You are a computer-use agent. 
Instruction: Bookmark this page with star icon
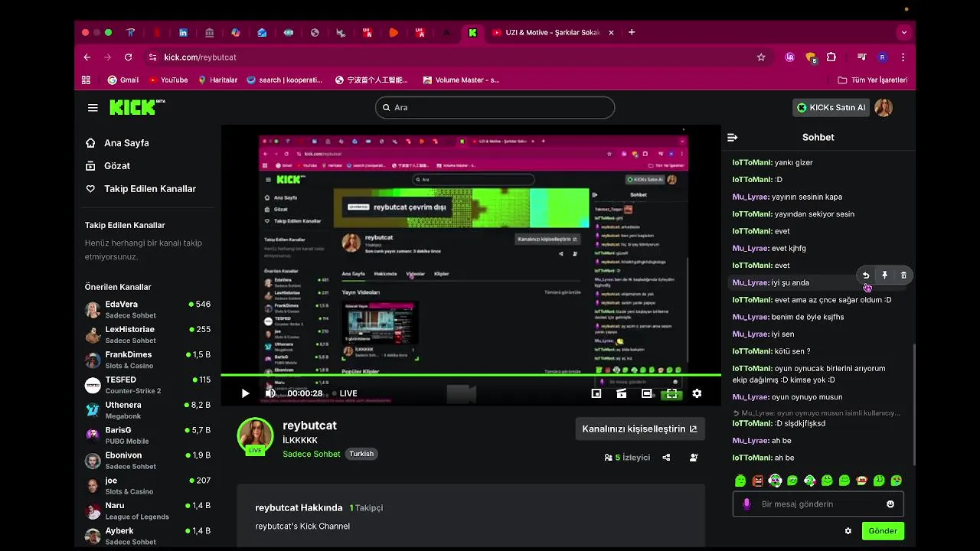pos(761,57)
